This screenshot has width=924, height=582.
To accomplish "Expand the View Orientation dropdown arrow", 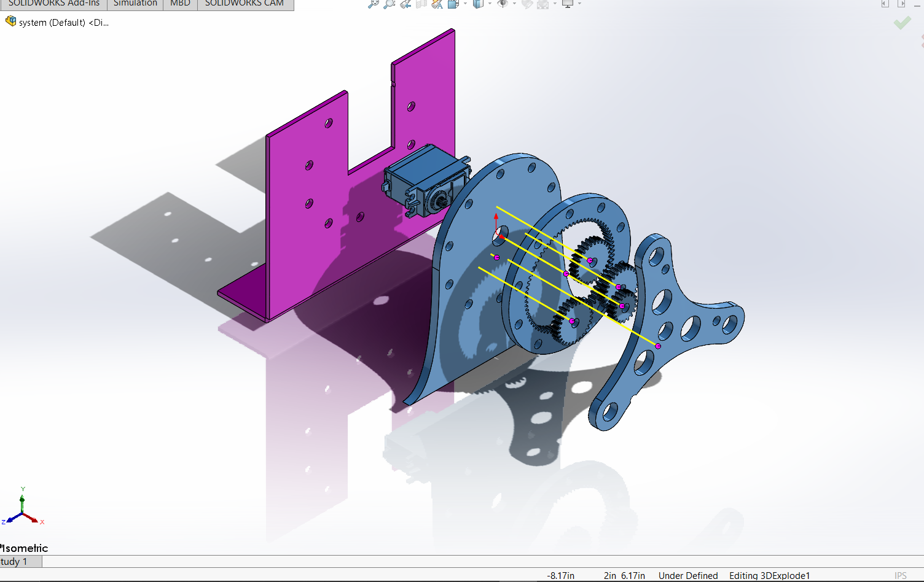I will pos(465,3).
